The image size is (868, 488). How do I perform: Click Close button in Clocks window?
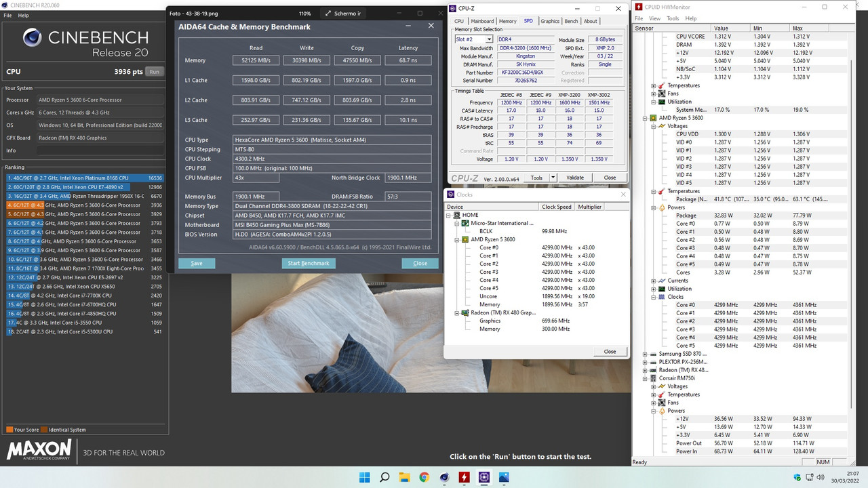(x=610, y=351)
